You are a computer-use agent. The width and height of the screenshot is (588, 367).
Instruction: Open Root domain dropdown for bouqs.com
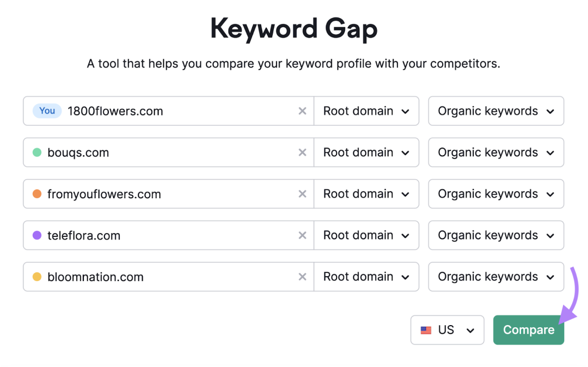coord(366,152)
